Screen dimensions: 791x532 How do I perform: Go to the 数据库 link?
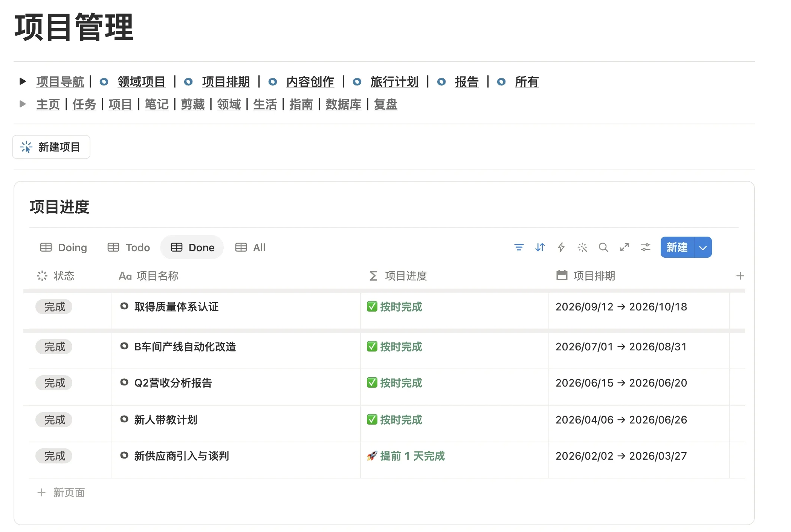[344, 104]
